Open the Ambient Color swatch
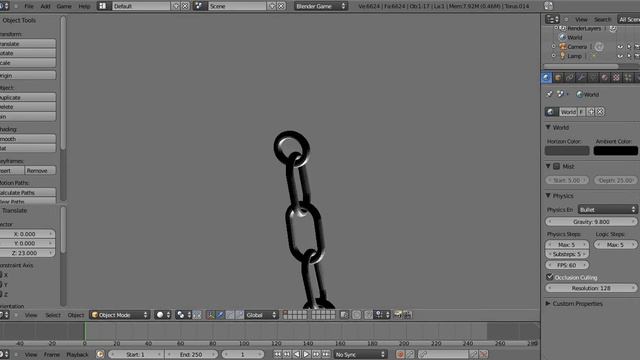 click(616, 151)
